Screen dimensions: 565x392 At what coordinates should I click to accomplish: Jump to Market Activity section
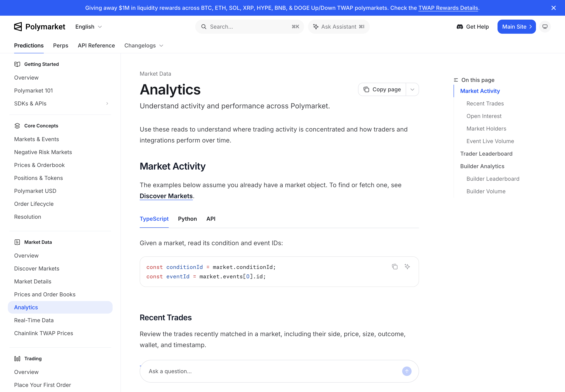pos(480,91)
